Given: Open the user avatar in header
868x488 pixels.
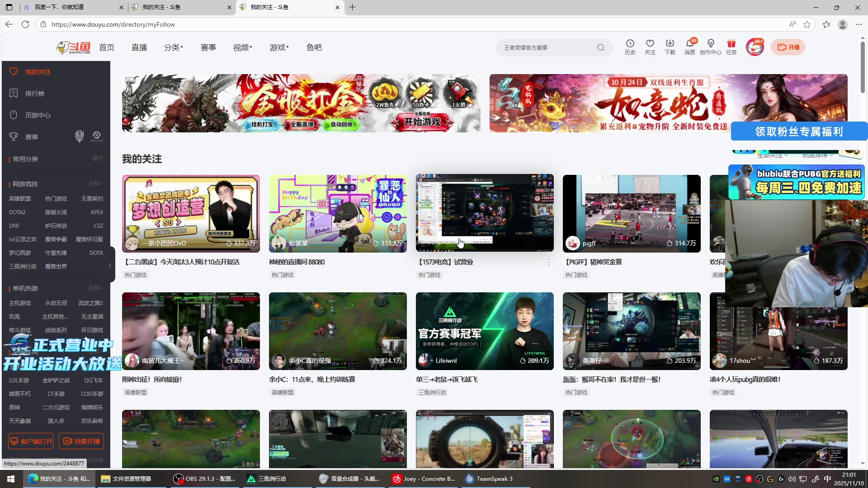Looking at the screenshot, I should coord(754,47).
